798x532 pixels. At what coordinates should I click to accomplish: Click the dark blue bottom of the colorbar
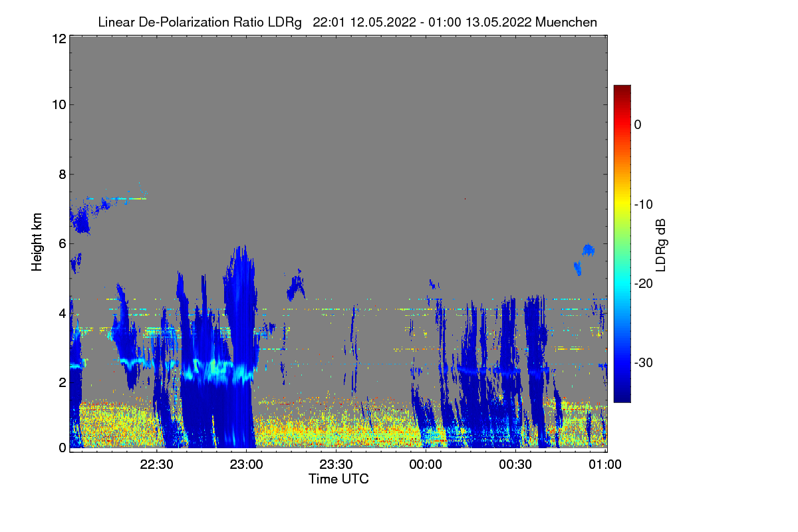tap(622, 397)
